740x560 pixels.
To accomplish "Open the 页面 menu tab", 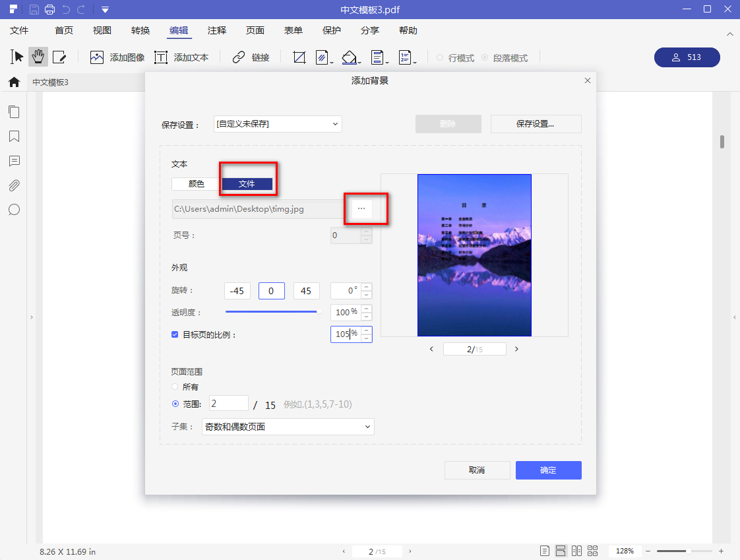I will coord(255,30).
